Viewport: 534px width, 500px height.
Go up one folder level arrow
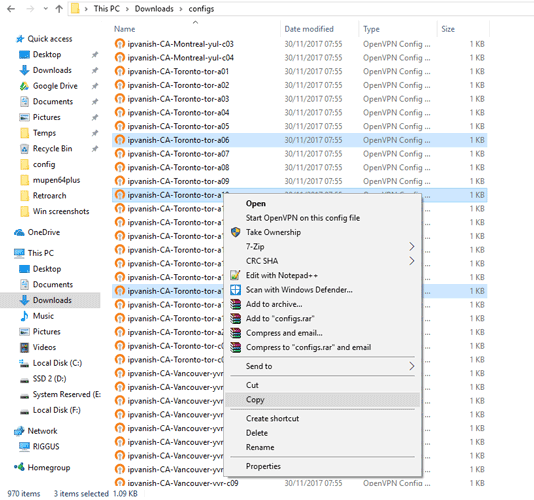[x=59, y=9]
